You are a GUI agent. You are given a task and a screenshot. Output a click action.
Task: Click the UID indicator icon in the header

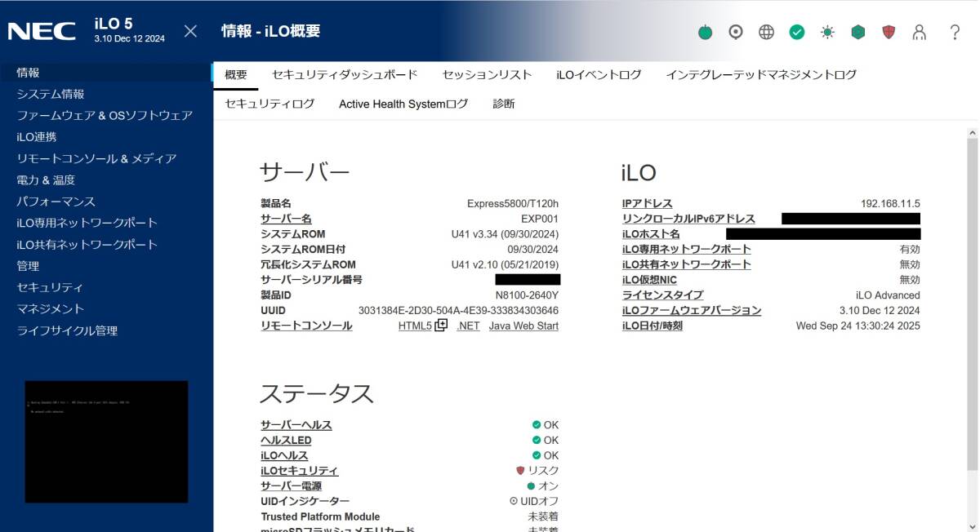tap(736, 32)
